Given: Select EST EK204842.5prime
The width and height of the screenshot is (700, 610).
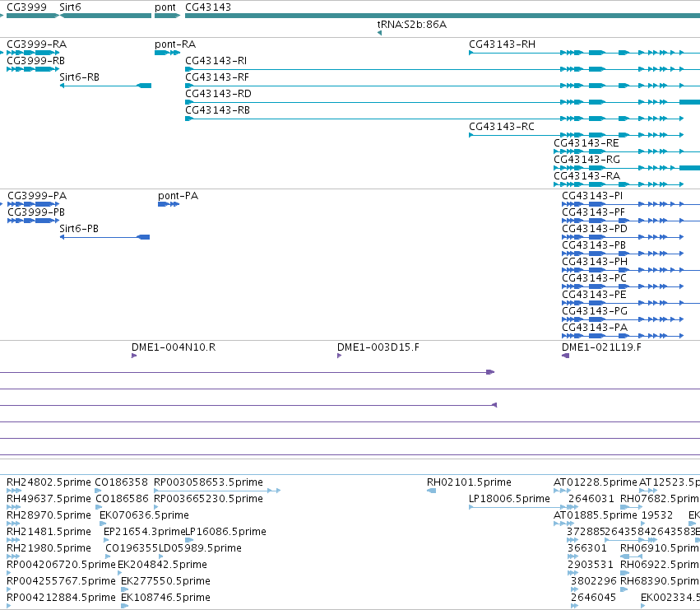Looking at the screenshot, I should tap(162, 566).
